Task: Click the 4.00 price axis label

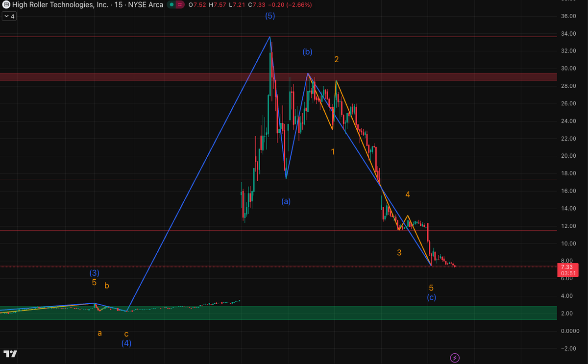Action: (568, 296)
